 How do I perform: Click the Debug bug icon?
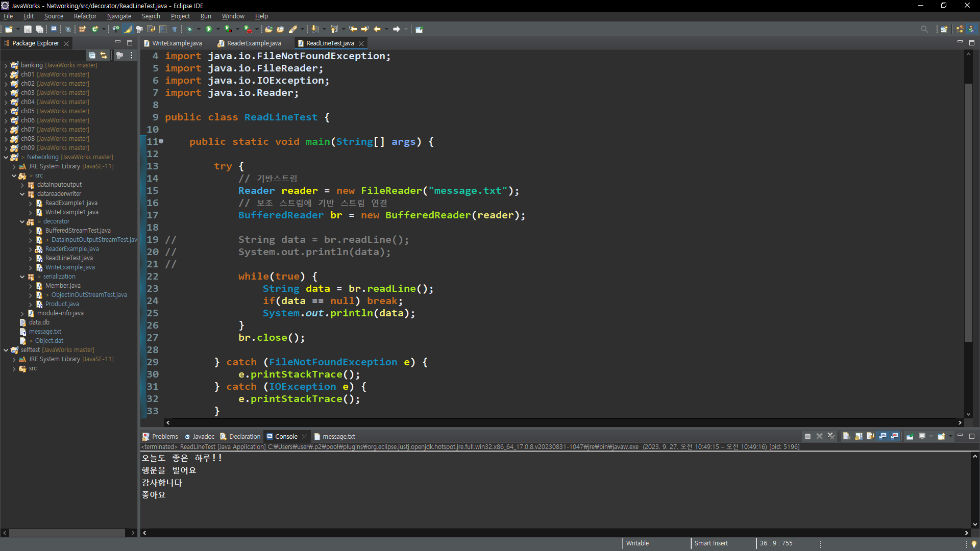[x=189, y=29]
